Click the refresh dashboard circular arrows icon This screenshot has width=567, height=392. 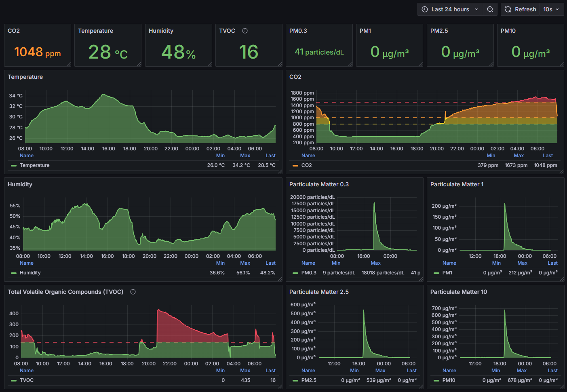[508, 9]
